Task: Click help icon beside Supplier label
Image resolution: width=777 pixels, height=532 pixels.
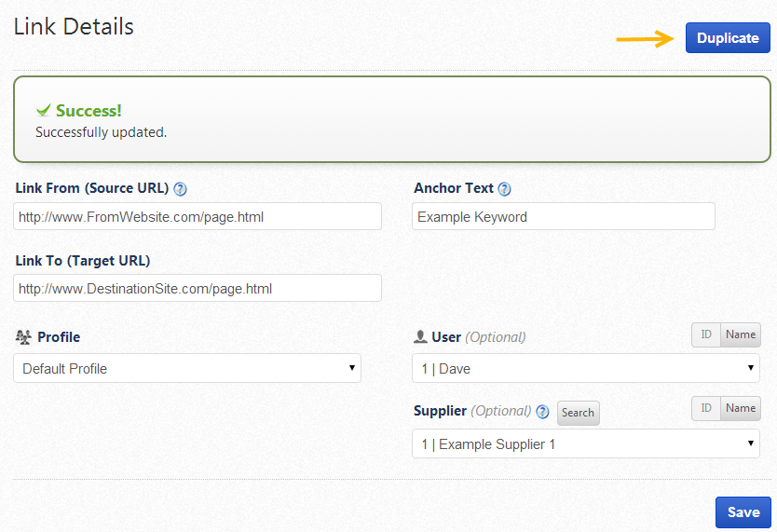Action: pos(542,412)
